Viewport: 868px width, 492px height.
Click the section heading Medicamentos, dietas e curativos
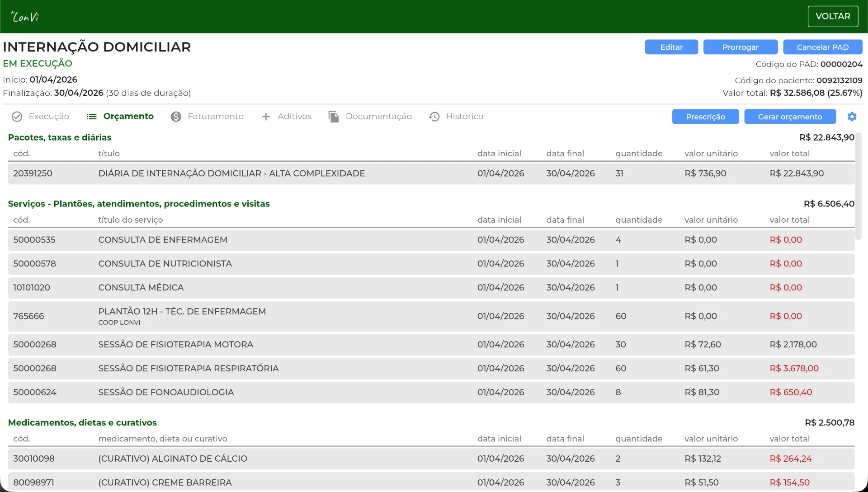tap(82, 423)
